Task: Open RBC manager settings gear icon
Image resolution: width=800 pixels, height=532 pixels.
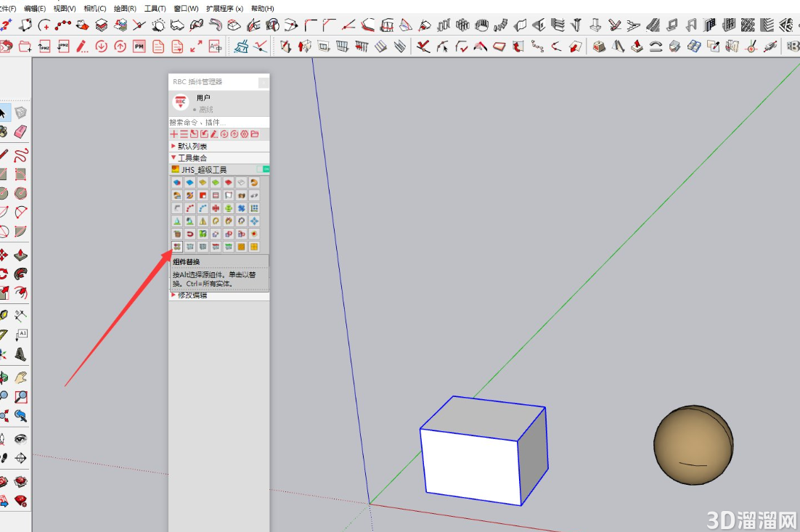Action: tap(245, 134)
